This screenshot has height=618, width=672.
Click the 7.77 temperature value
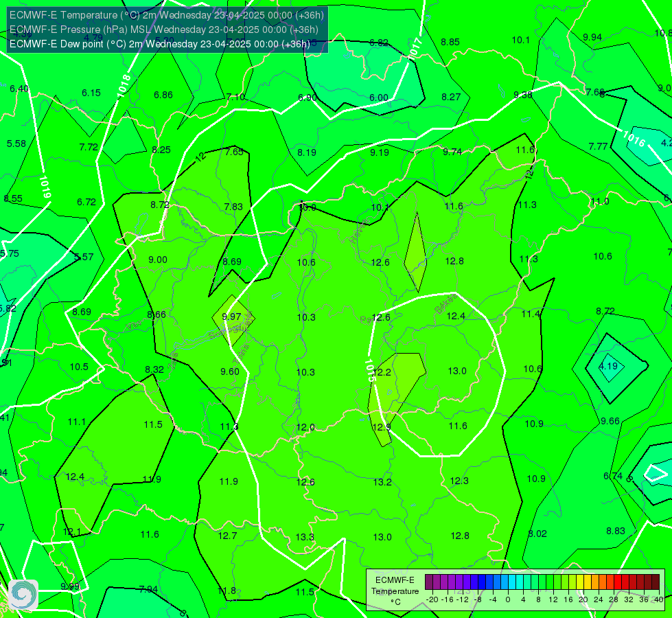pos(598,146)
